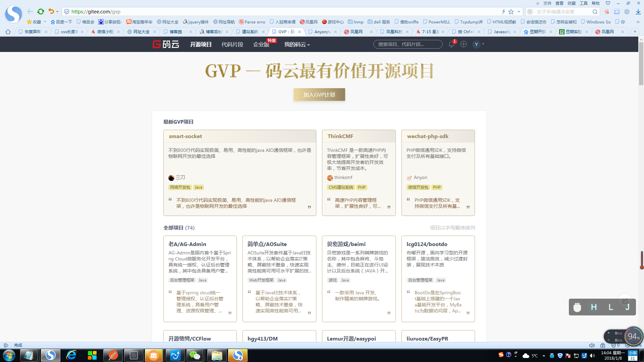This screenshot has width=644, height=362.
Task: Click the Web开发框架 tag
Action: pyautogui.click(x=261, y=280)
